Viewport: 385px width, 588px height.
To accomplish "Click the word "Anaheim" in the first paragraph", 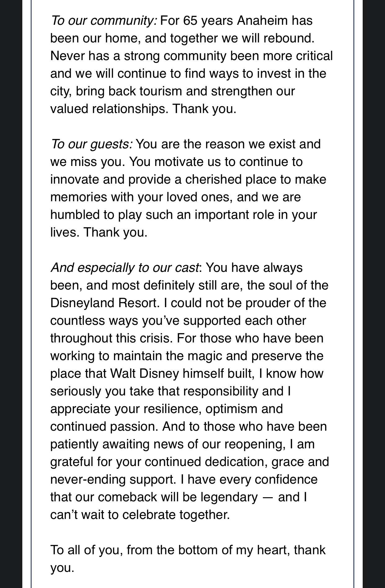I will (x=263, y=21).
